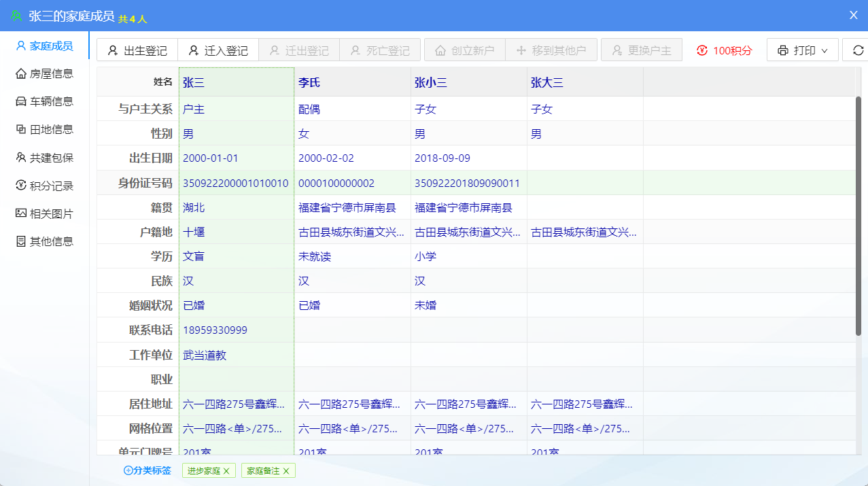Open the 打印 dropdown menu

pyautogui.click(x=802, y=50)
